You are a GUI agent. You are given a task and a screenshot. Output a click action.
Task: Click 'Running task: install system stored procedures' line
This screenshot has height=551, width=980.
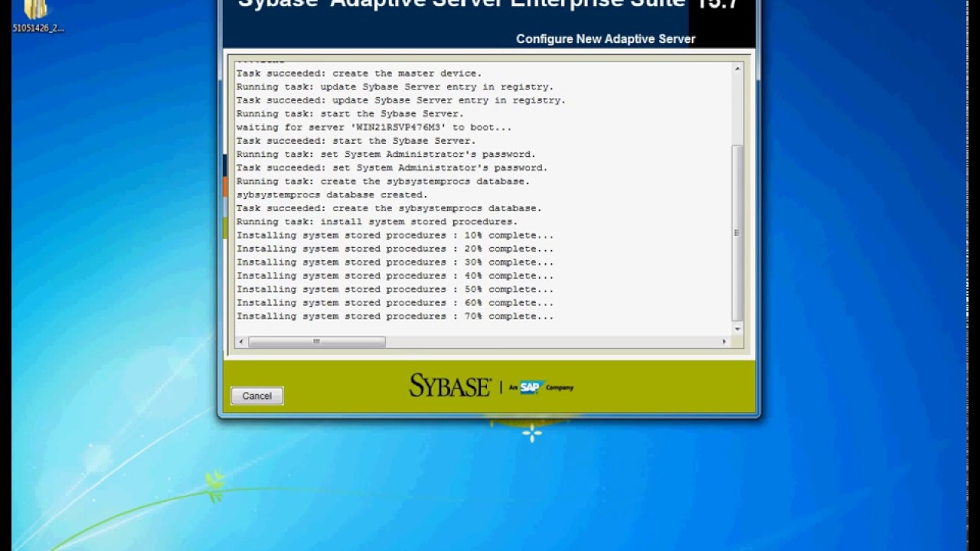click(377, 222)
